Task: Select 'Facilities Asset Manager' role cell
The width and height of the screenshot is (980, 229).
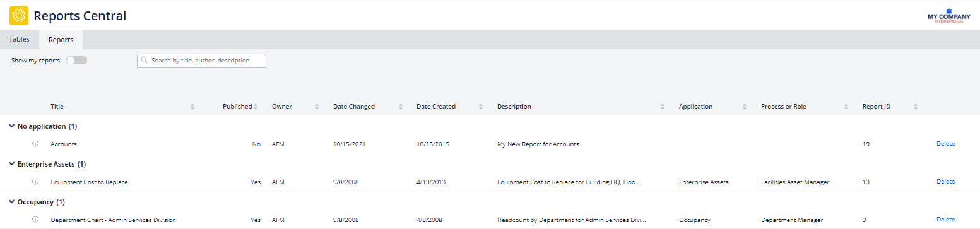Action: coord(795,182)
